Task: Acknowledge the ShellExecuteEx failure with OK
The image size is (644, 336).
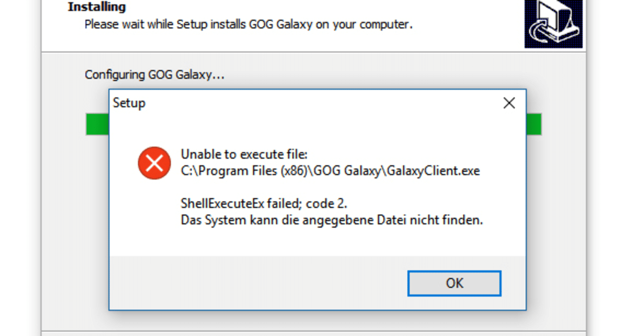Action: pyautogui.click(x=453, y=283)
